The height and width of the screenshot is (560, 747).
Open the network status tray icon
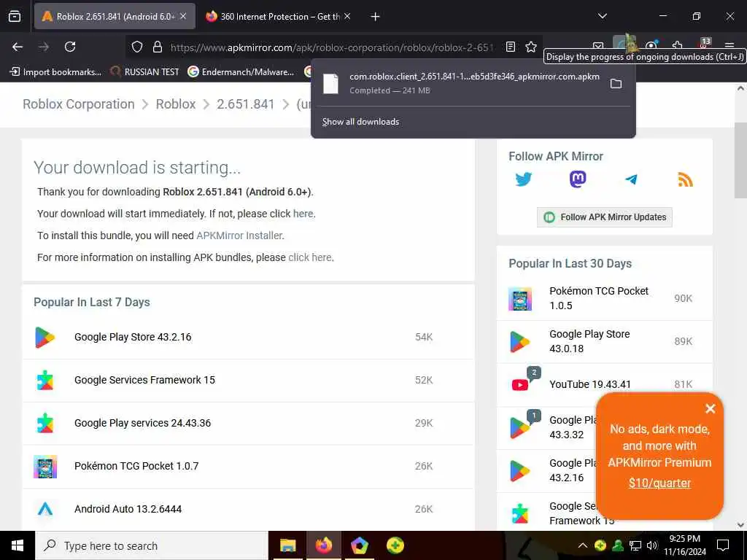click(x=635, y=545)
